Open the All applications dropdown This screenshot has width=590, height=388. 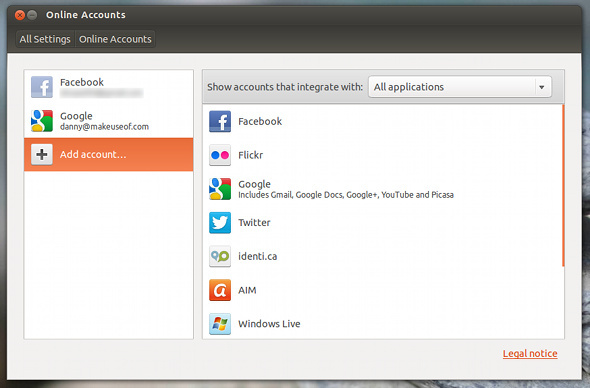point(460,87)
